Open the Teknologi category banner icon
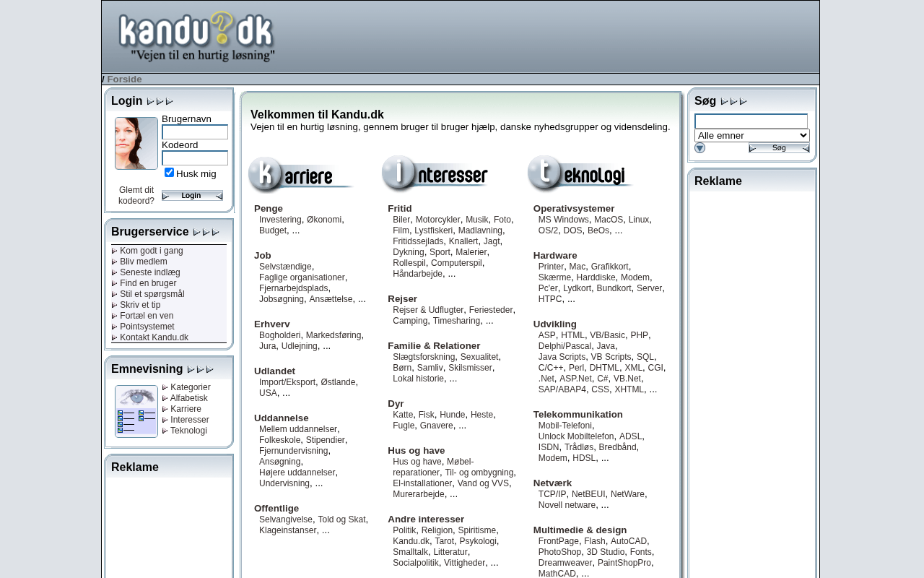 pyautogui.click(x=580, y=173)
